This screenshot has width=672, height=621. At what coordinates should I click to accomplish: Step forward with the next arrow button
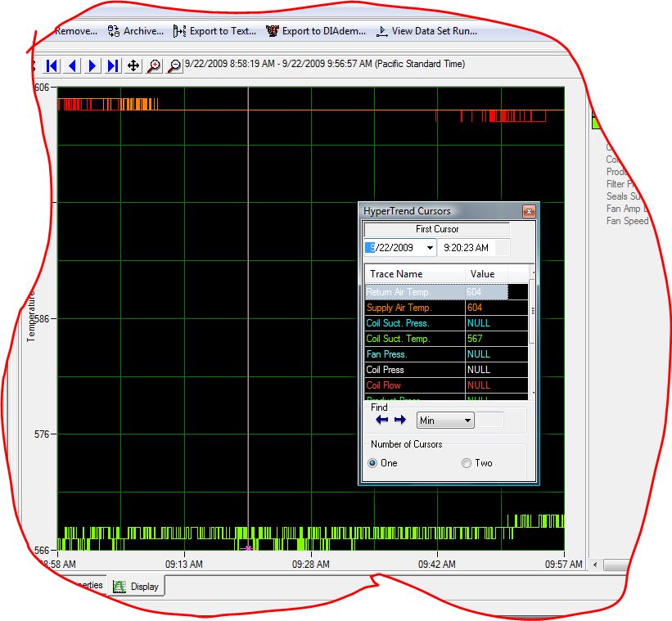[92, 65]
